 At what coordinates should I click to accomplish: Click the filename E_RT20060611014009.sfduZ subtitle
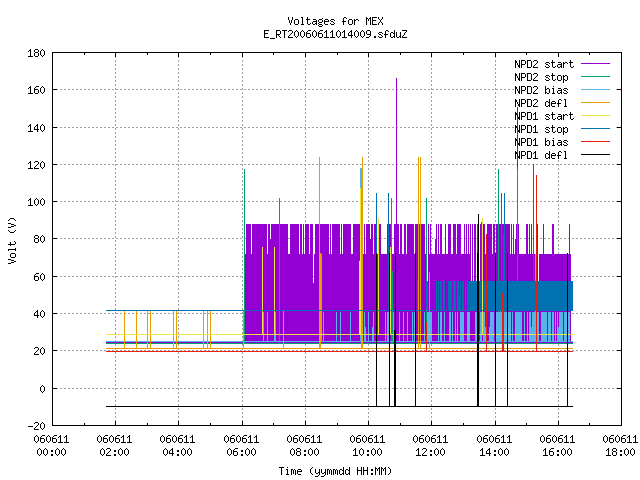click(x=335, y=34)
